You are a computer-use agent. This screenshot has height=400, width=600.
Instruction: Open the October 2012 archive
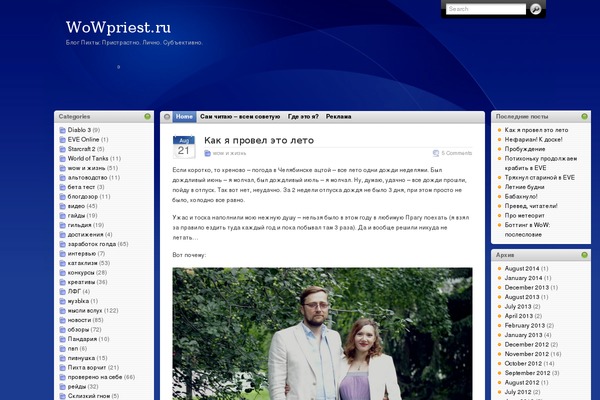coord(523,364)
